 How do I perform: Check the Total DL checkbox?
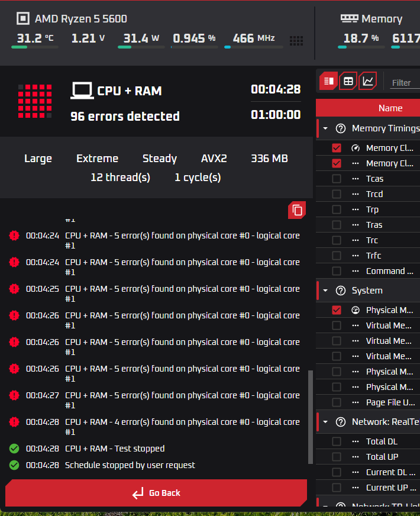pyautogui.click(x=337, y=441)
